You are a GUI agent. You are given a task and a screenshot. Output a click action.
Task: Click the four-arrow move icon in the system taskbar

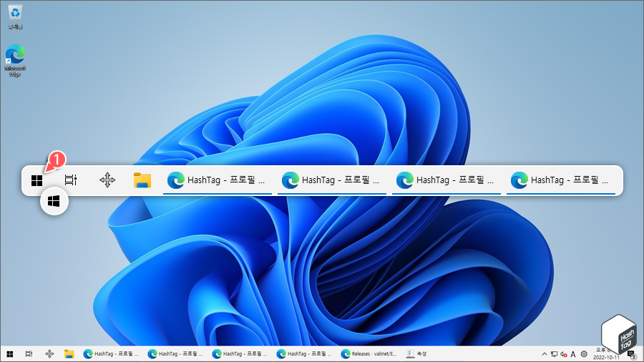click(49, 354)
